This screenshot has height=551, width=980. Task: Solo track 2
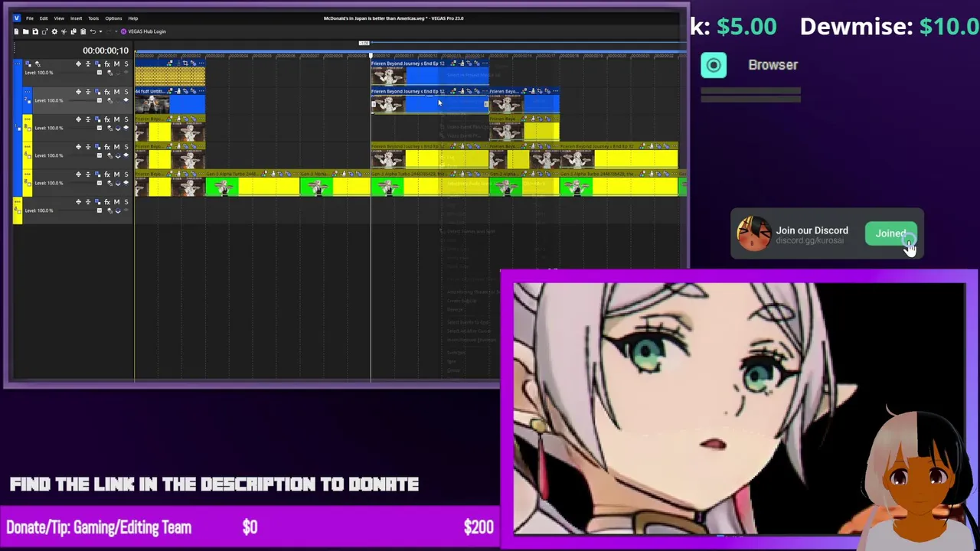click(x=126, y=92)
